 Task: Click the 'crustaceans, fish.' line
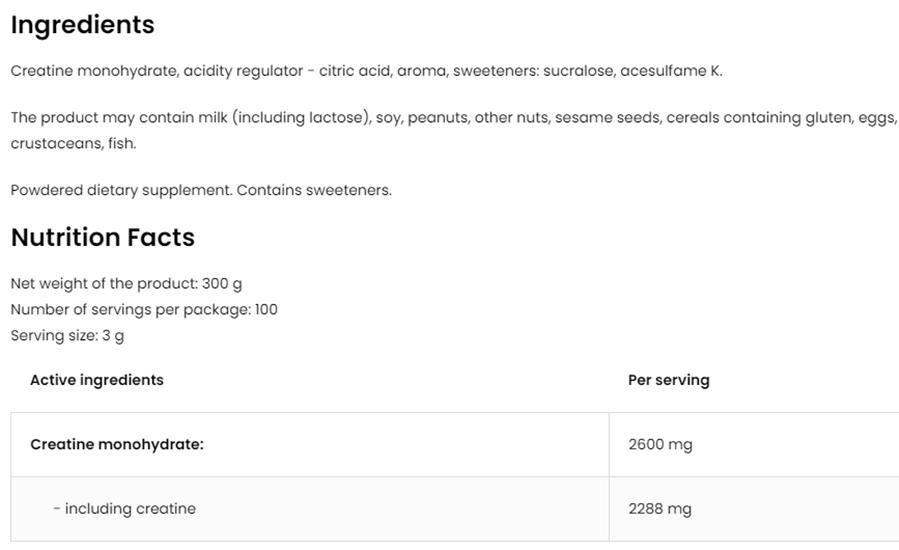[73, 144]
